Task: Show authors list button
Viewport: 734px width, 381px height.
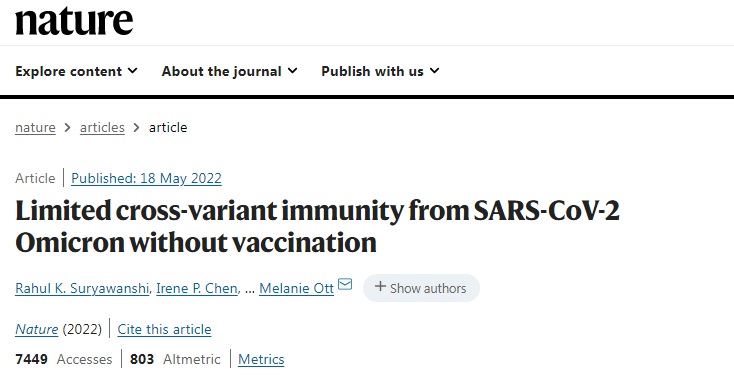Action: click(x=421, y=288)
